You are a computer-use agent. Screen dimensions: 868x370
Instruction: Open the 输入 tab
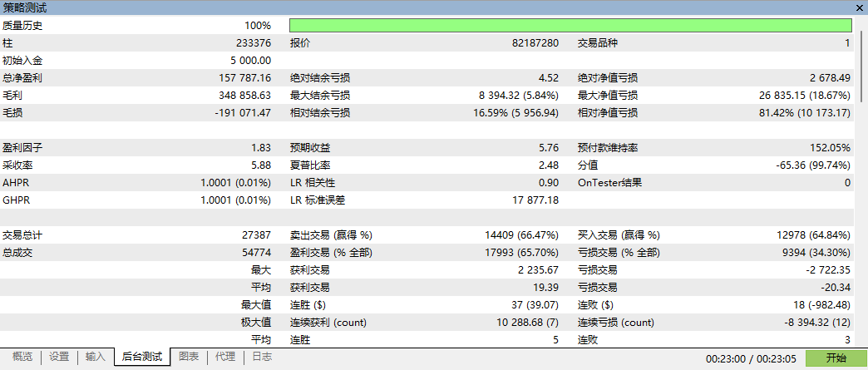pos(96,358)
